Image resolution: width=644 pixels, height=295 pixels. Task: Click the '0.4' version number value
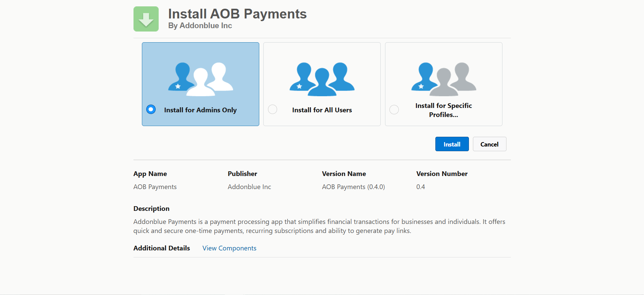pyautogui.click(x=421, y=187)
